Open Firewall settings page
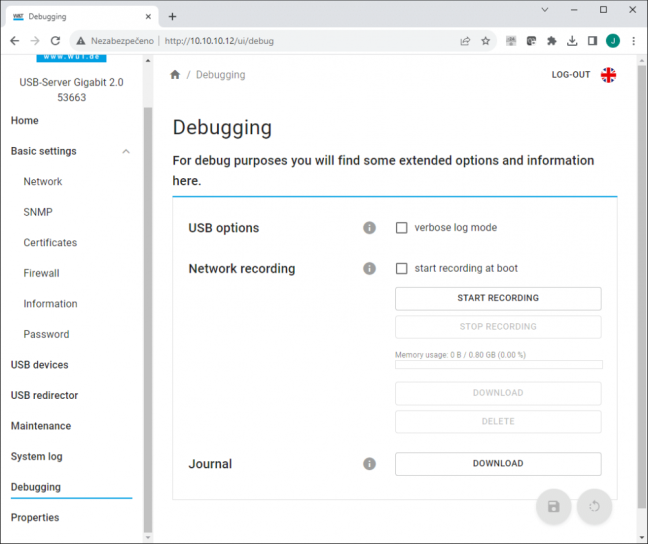This screenshot has height=544, width=648. click(x=41, y=273)
